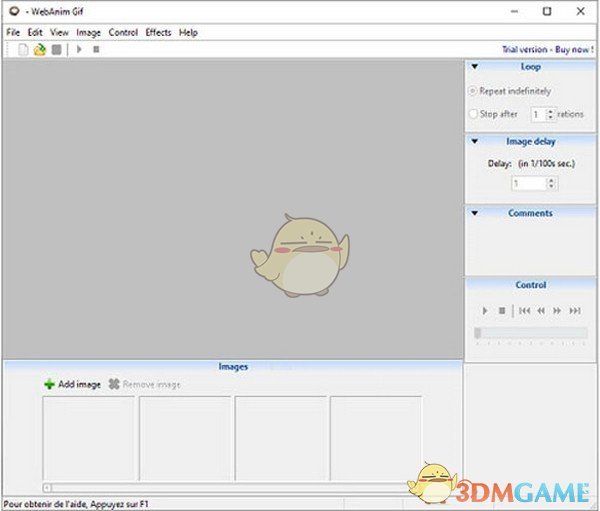The height and width of the screenshot is (511, 600).
Task: Jump to first frame in Control panel
Action: pos(524,311)
